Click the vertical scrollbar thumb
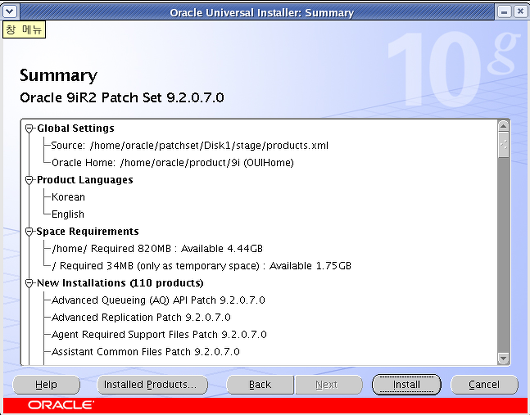530x415 pixels. coord(503,145)
